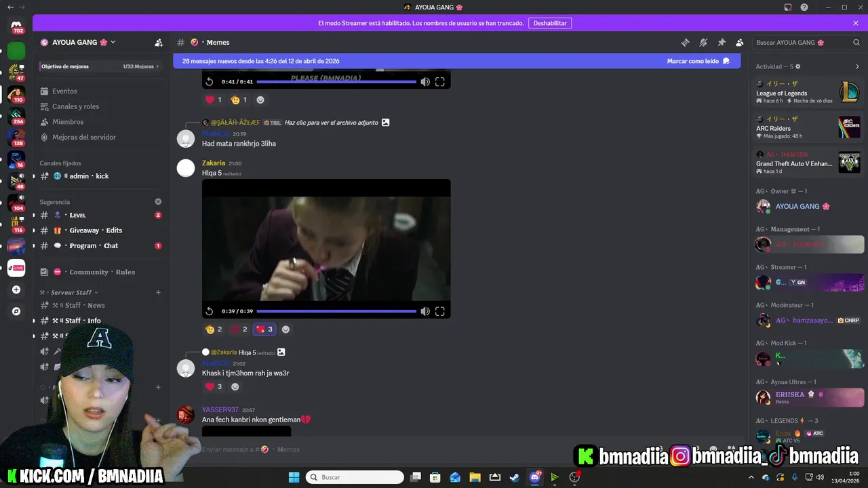Open the discover servers compass icon

point(16,312)
